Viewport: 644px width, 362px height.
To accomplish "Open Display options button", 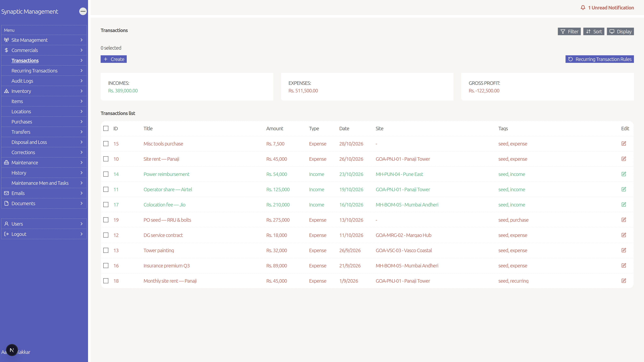I will pyautogui.click(x=620, y=31).
